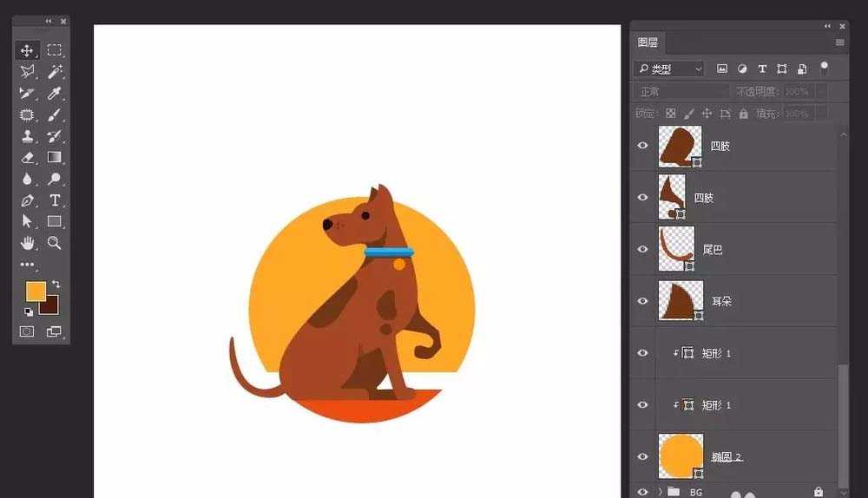Switch to the 图层 panel tab
The width and height of the screenshot is (868, 498).
648,42
